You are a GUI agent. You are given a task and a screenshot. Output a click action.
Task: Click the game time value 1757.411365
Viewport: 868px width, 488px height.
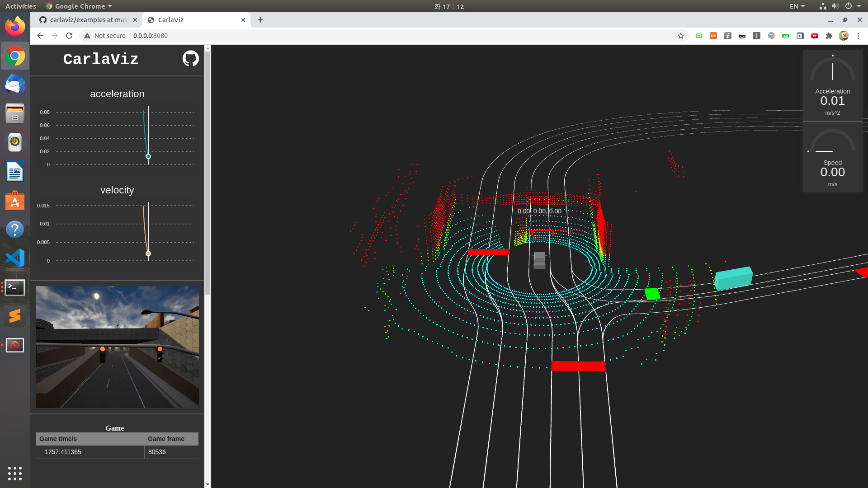(63, 452)
